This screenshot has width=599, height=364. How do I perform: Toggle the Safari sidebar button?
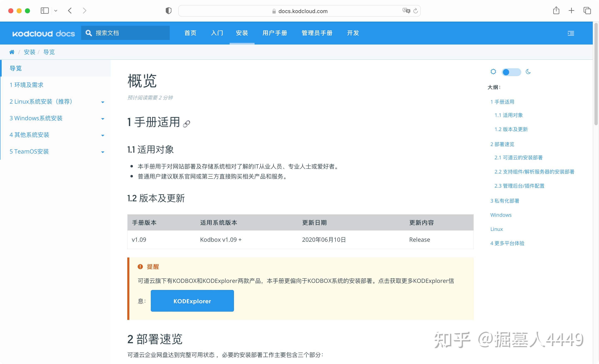pyautogui.click(x=45, y=10)
